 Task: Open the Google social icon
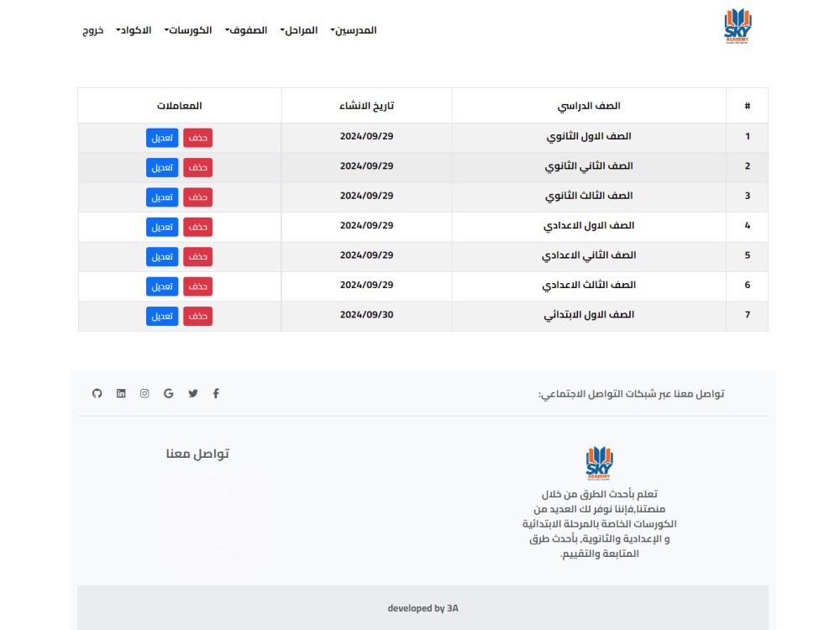point(168,394)
